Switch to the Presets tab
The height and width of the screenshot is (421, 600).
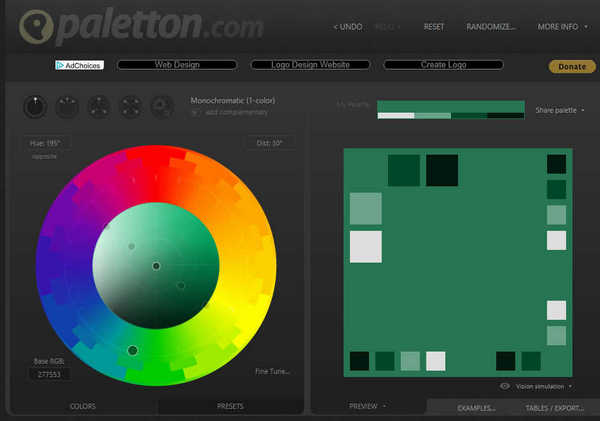click(x=231, y=406)
